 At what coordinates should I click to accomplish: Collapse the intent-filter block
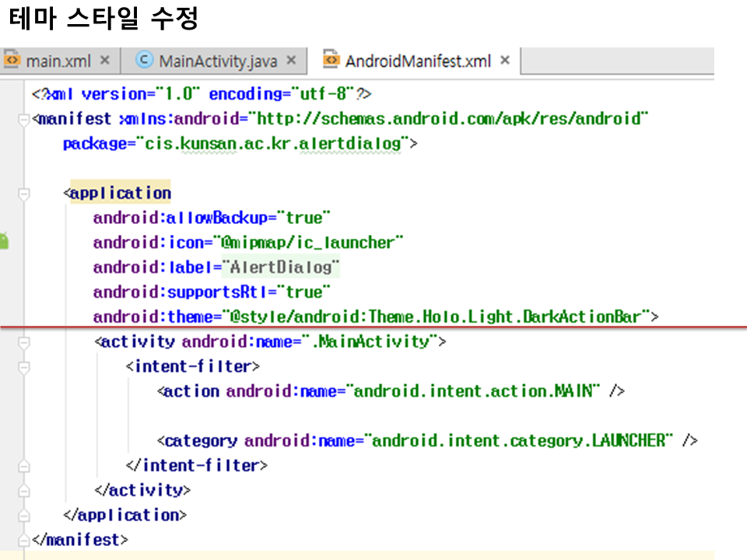point(23,366)
